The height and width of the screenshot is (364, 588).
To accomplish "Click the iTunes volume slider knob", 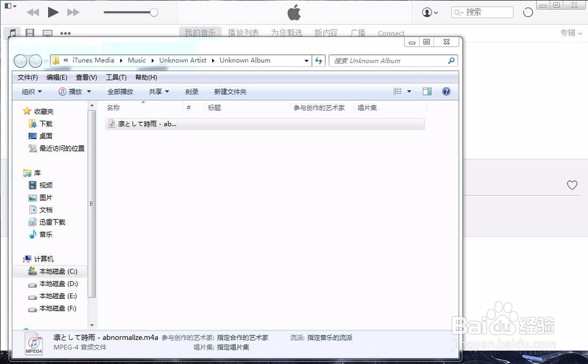I will [153, 12].
